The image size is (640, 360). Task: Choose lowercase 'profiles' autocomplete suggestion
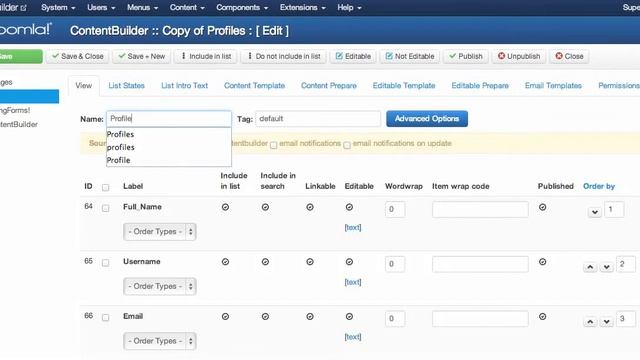click(169, 147)
